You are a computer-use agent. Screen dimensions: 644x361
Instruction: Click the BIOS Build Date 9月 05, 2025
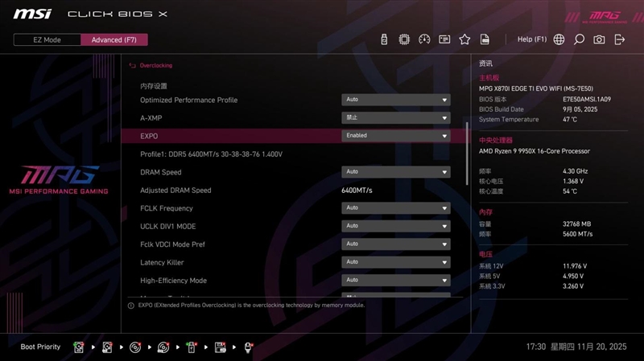[580, 109]
